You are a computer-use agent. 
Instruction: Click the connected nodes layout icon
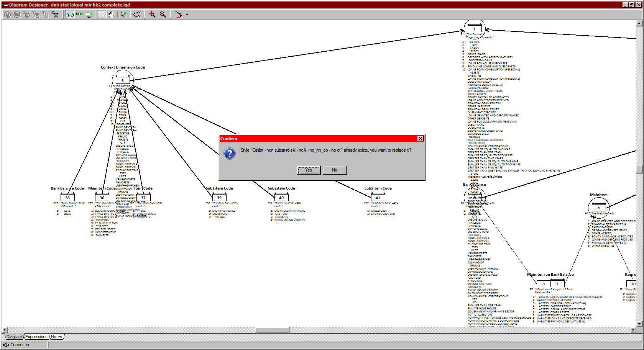[136, 15]
